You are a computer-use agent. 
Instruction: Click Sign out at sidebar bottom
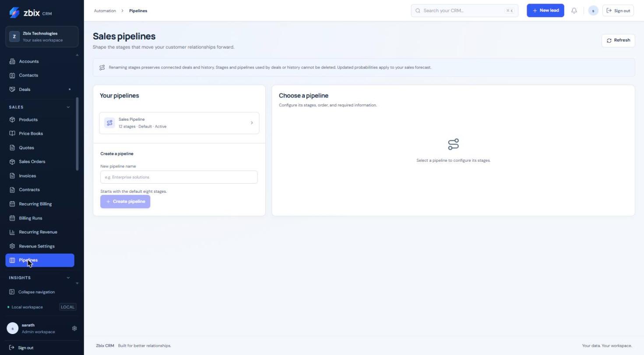click(x=21, y=348)
